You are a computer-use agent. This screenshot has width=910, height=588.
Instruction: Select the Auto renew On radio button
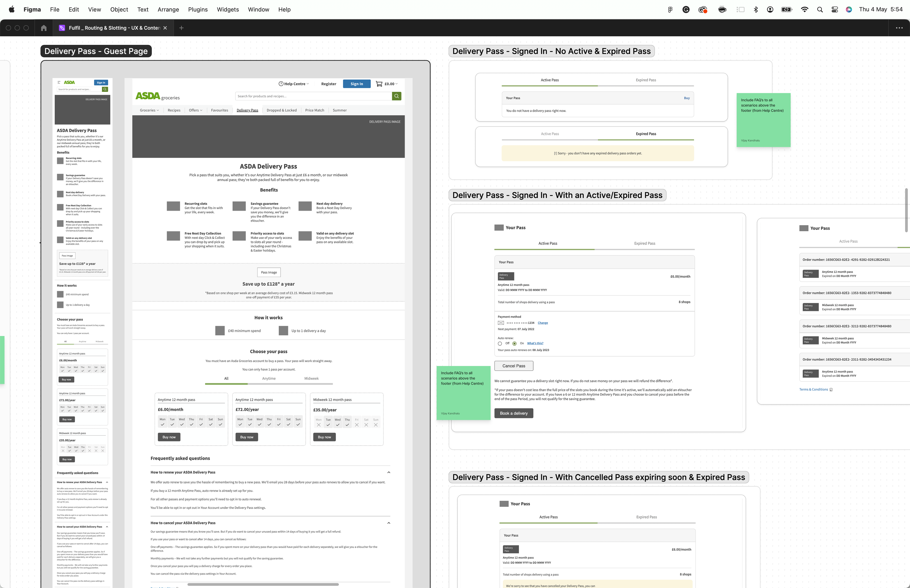click(514, 344)
